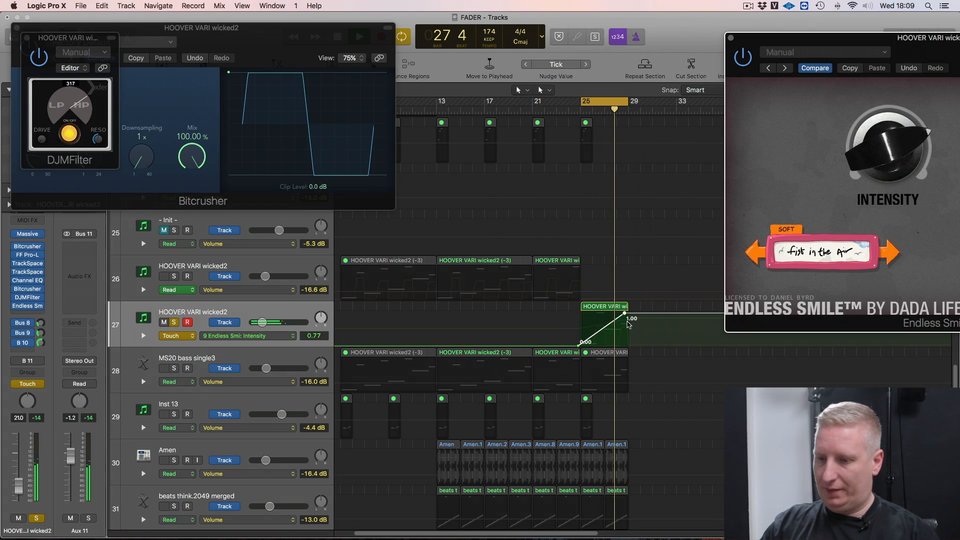Screen dimensions: 960x540
Task: Click the track icon of the Init track
Action: click(143, 226)
